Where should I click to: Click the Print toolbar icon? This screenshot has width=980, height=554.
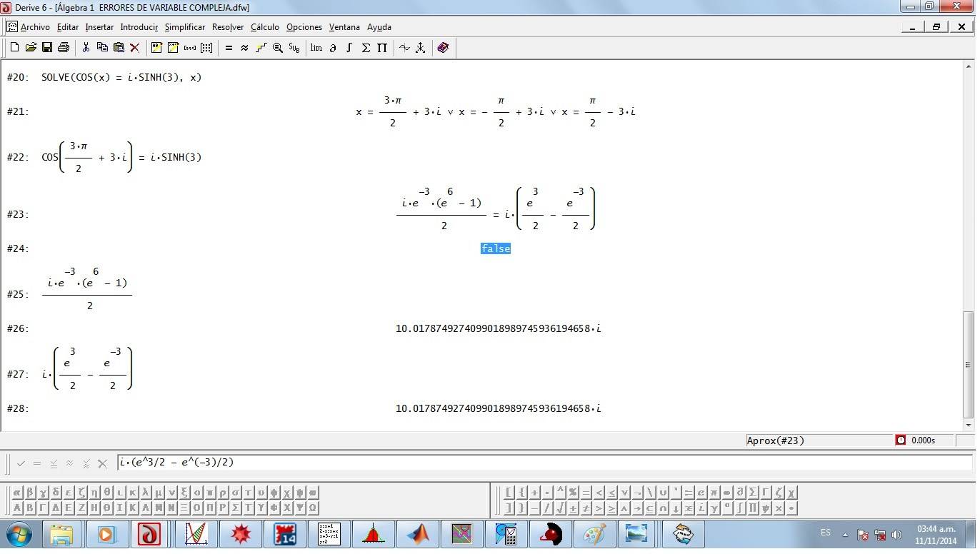click(x=64, y=48)
